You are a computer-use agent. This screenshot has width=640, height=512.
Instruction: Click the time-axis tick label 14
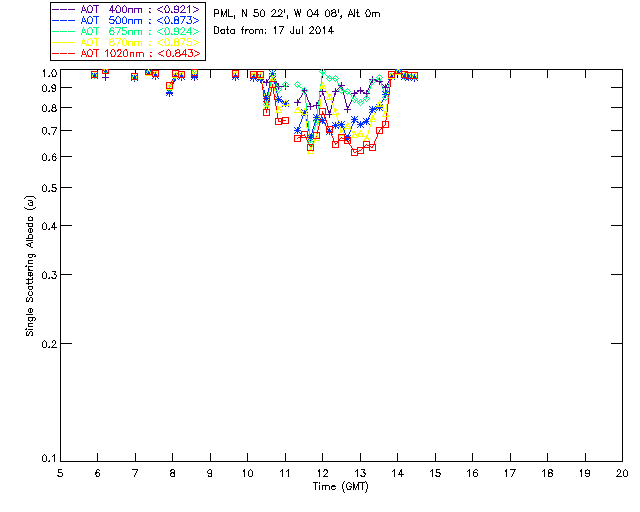398,473
